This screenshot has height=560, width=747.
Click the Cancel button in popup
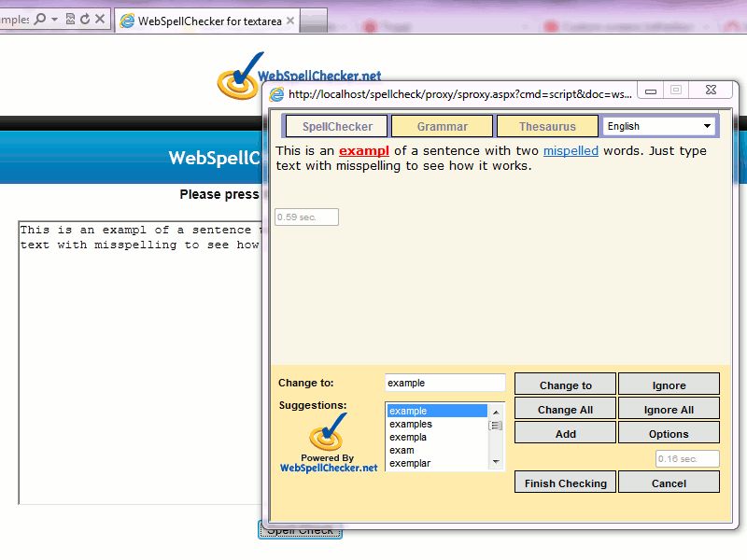tap(669, 483)
